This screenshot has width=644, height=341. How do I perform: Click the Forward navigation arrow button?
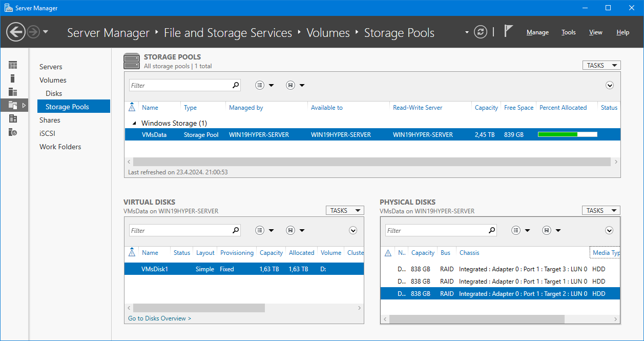pyautogui.click(x=33, y=32)
